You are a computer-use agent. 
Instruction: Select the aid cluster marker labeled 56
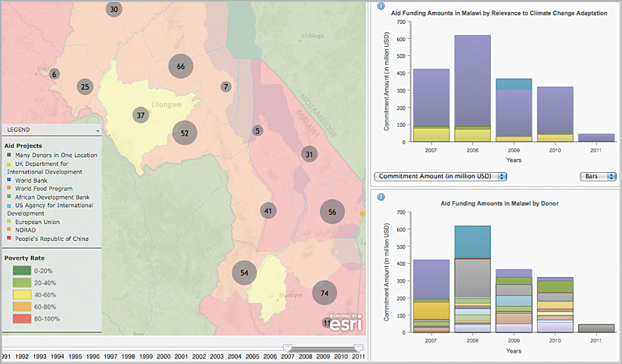click(x=332, y=212)
